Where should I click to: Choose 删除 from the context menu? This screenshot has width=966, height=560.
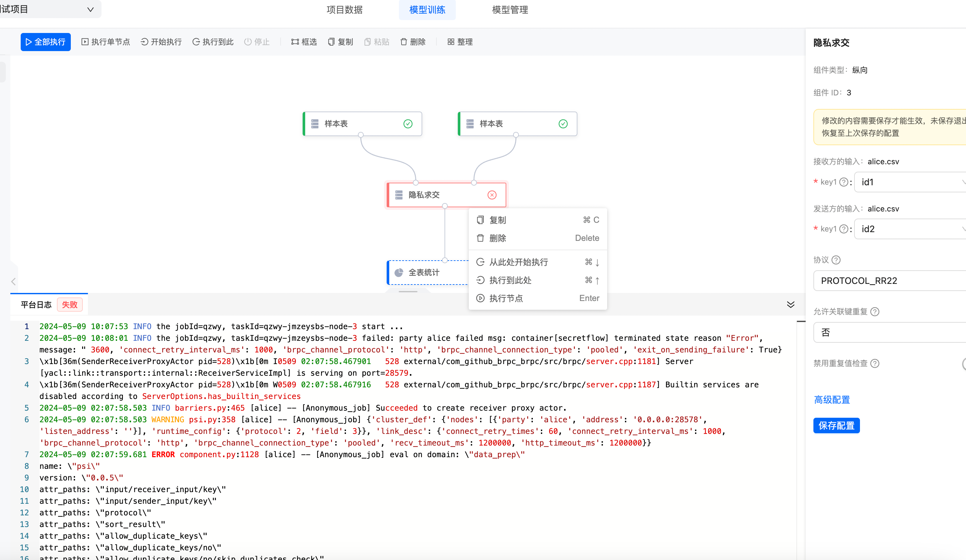pyautogui.click(x=537, y=238)
